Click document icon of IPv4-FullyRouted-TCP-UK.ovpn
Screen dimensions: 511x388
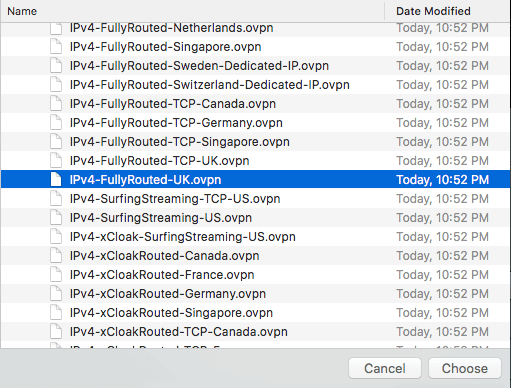tap(56, 160)
